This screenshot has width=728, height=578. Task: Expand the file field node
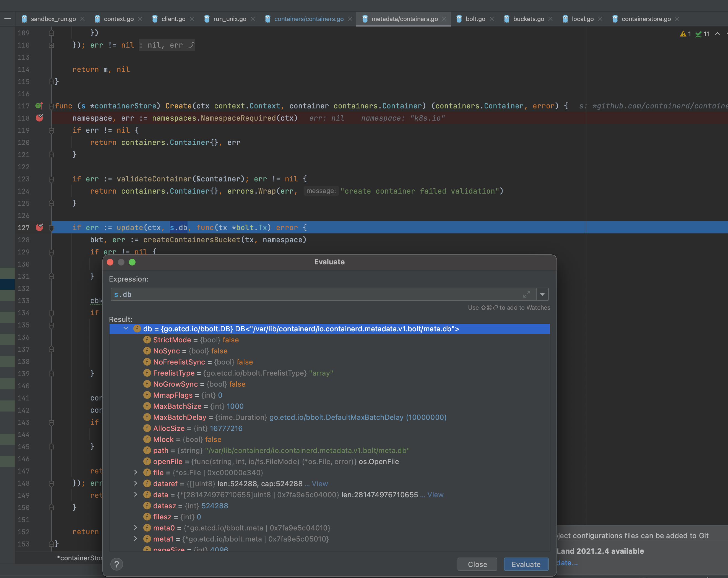coord(136,472)
